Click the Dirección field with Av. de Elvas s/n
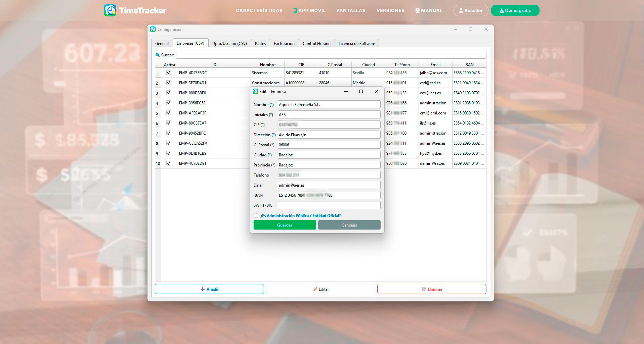This screenshot has width=644, height=344. 329,135
